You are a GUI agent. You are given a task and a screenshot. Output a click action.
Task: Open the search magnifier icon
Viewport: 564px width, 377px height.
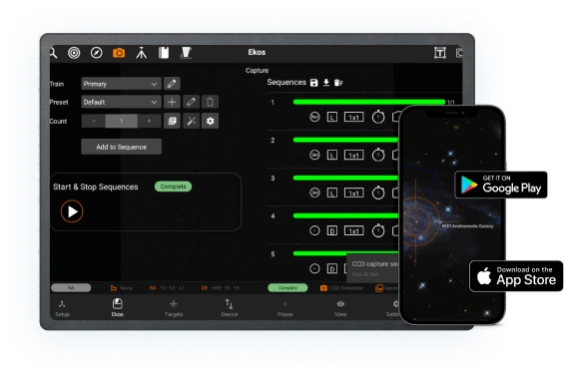[53, 53]
